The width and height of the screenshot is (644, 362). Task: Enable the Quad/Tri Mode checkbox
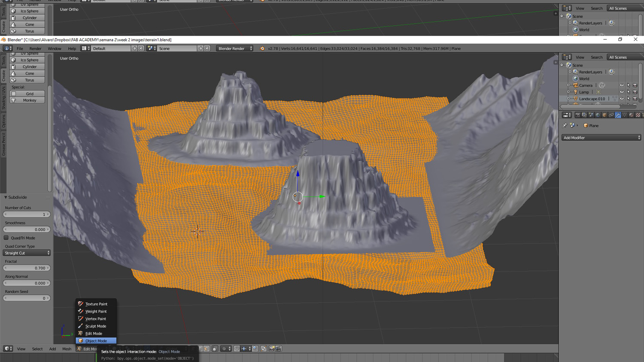tap(6, 238)
